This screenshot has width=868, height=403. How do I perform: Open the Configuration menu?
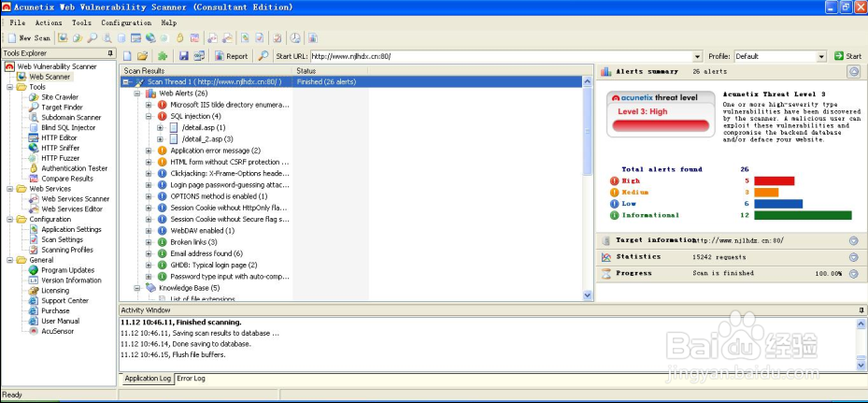tap(125, 22)
